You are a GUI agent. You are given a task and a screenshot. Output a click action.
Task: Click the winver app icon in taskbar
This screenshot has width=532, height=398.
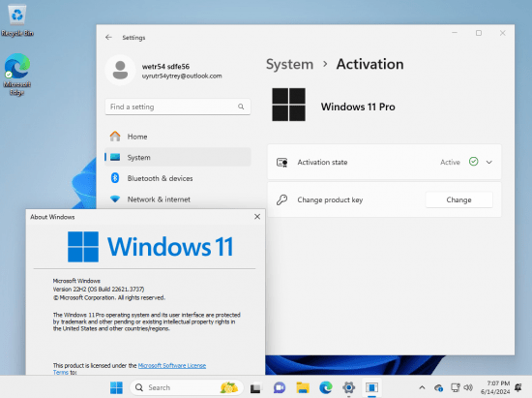[371, 387]
